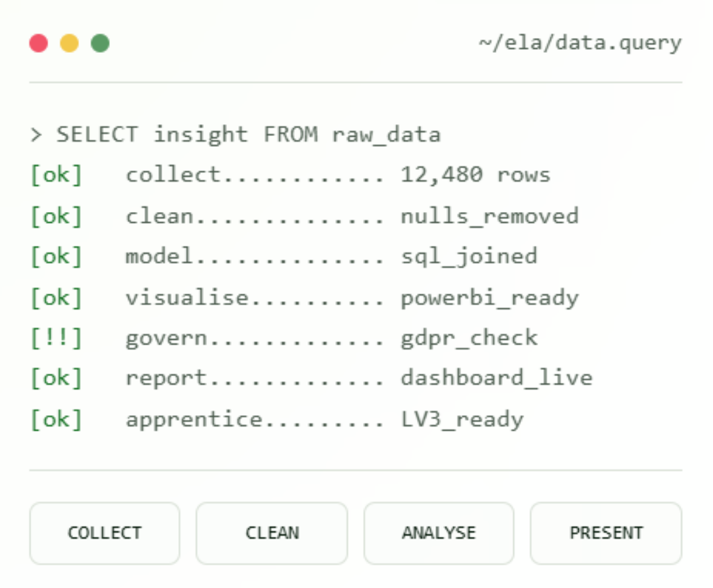
Task: Click the gdpr_check warning text
Action: point(469,339)
